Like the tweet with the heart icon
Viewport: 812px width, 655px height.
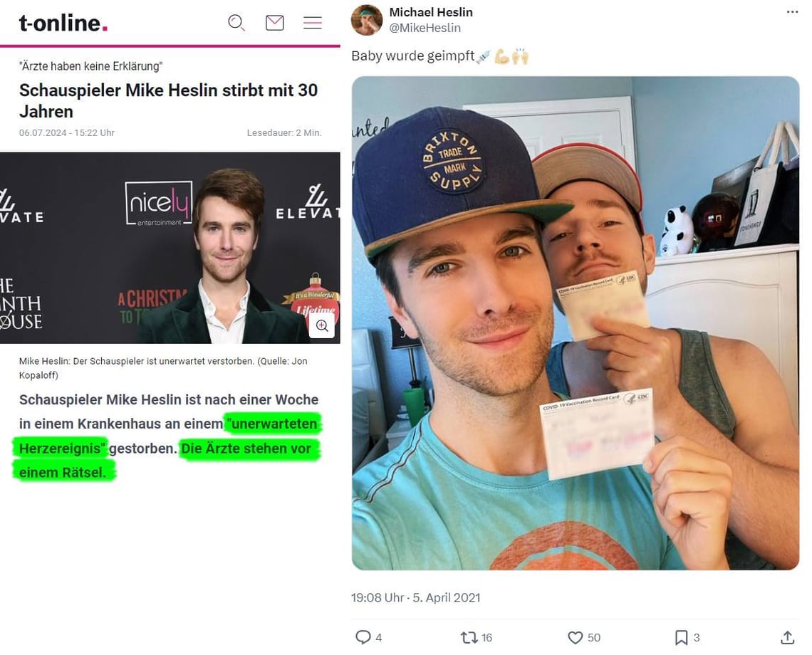click(576, 637)
